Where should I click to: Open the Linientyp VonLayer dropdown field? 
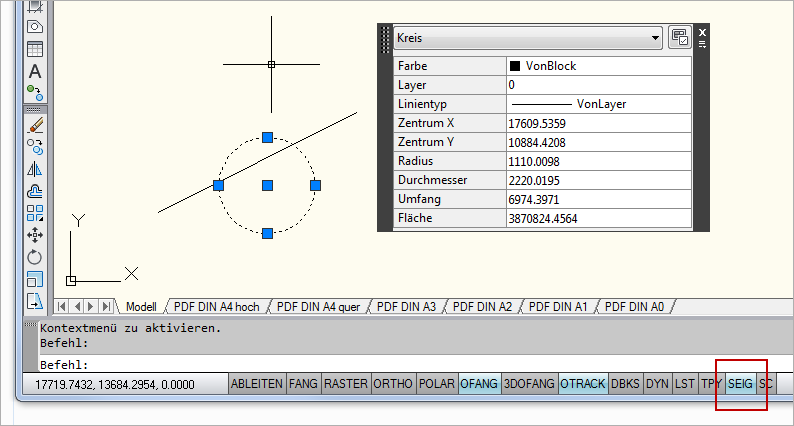pyautogui.click(x=598, y=103)
